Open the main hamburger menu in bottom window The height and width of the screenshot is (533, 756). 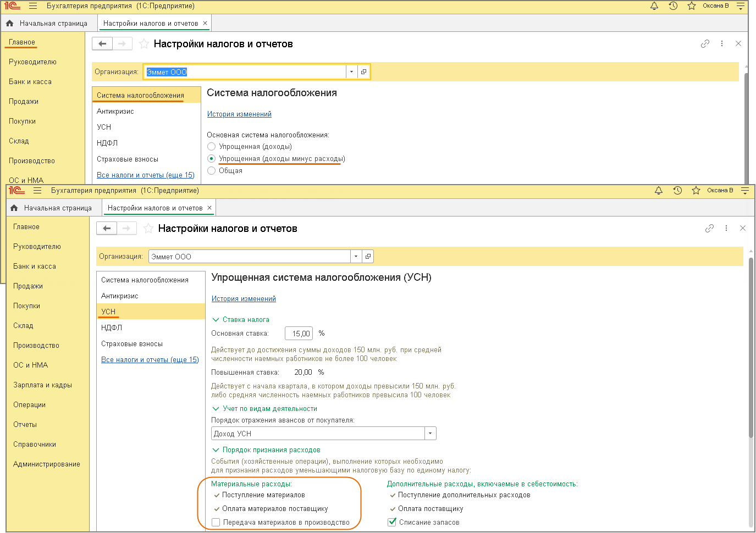pyautogui.click(x=37, y=191)
